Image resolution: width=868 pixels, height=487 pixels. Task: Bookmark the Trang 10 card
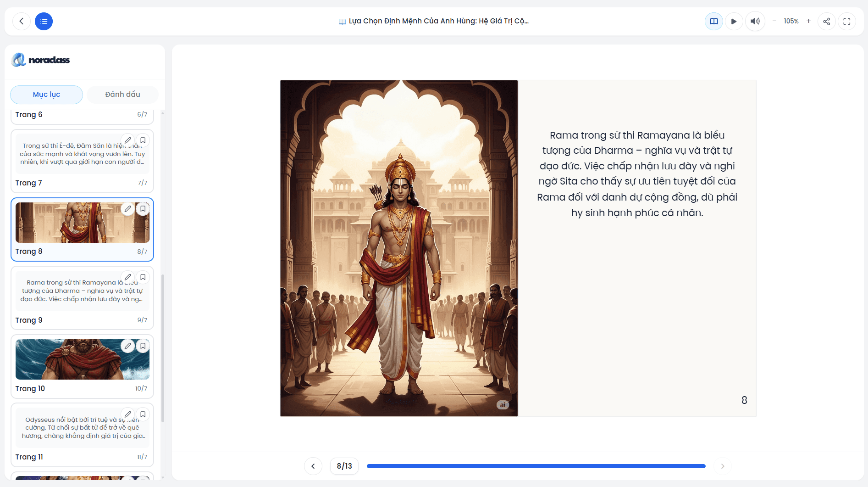coord(143,346)
